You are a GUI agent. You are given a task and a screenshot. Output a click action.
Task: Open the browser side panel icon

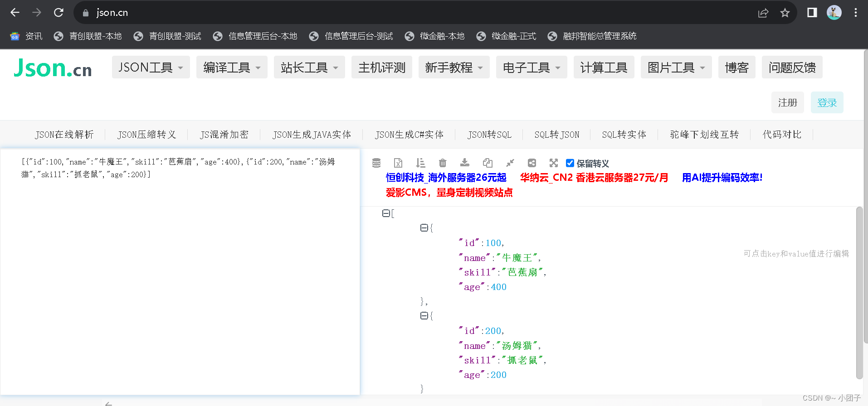click(x=812, y=13)
